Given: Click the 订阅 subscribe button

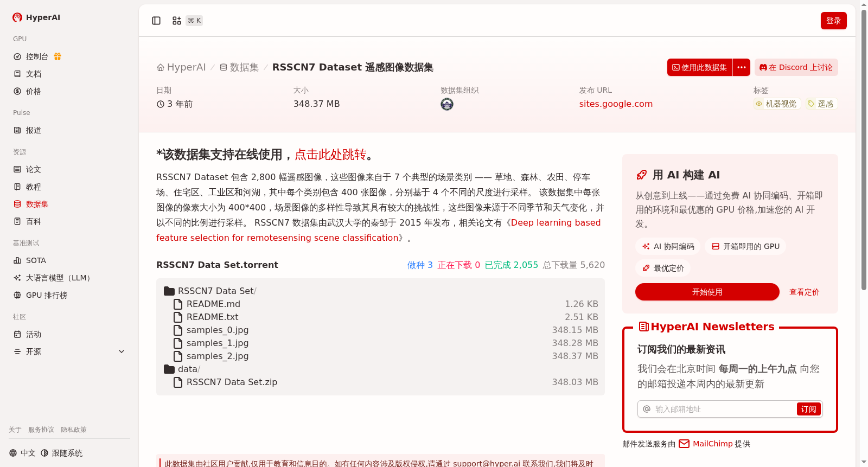Looking at the screenshot, I should [808, 409].
